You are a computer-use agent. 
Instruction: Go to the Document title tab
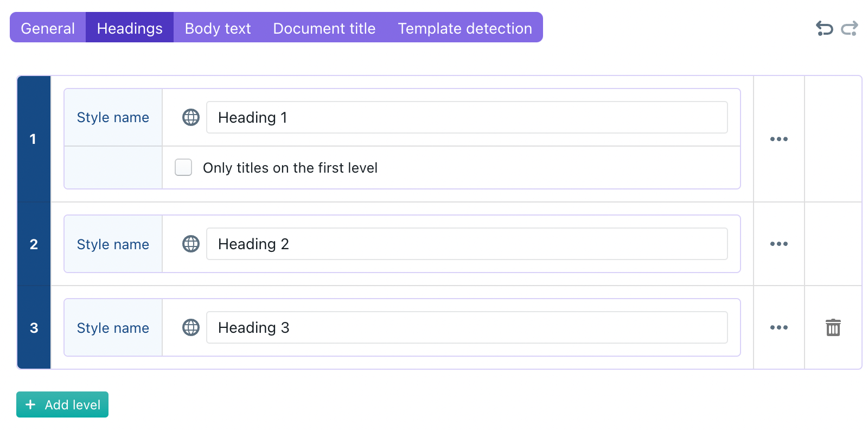click(324, 28)
